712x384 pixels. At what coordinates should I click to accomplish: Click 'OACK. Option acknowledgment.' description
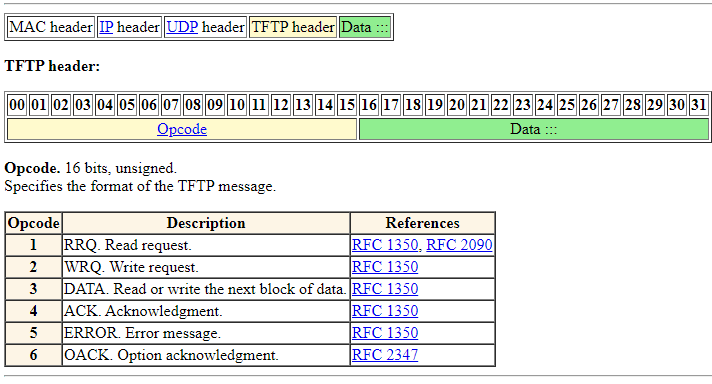click(172, 355)
